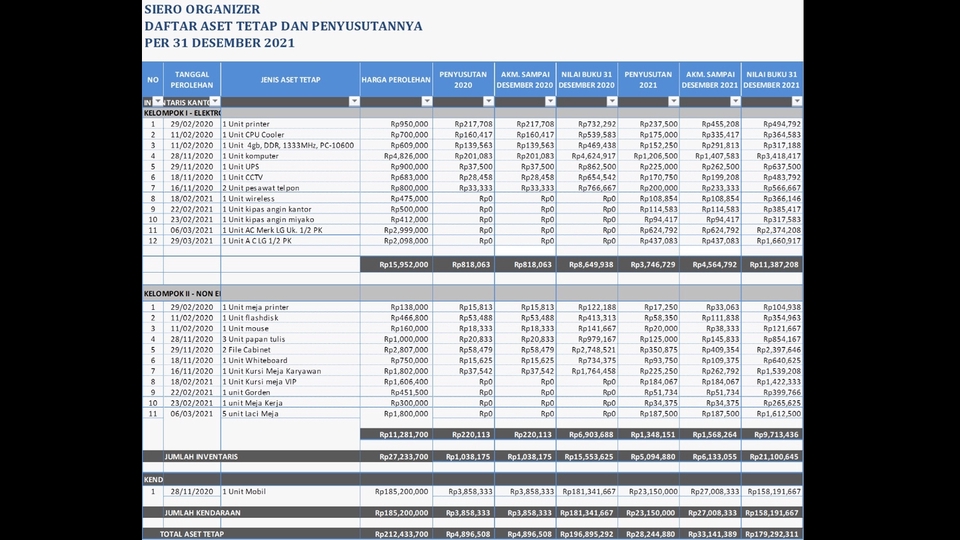Open the PENYUSUTAN 2021 filter dropdown

pos(673,102)
